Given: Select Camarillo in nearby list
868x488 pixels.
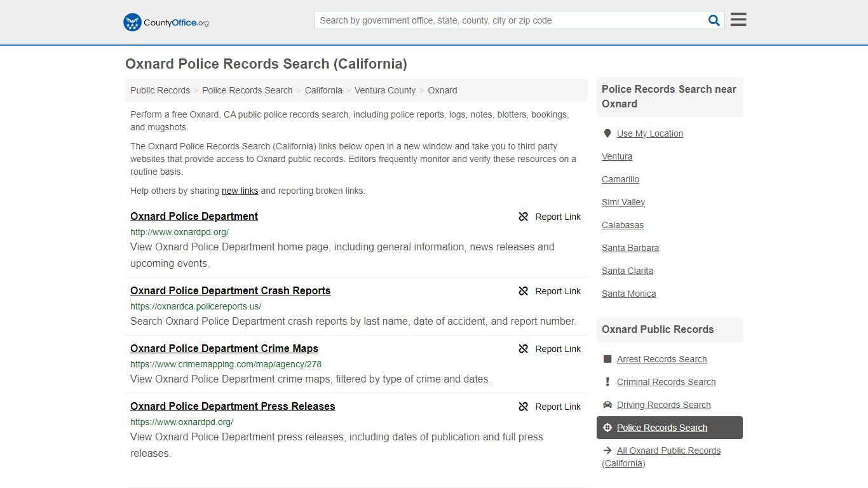Looking at the screenshot, I should 620,179.
